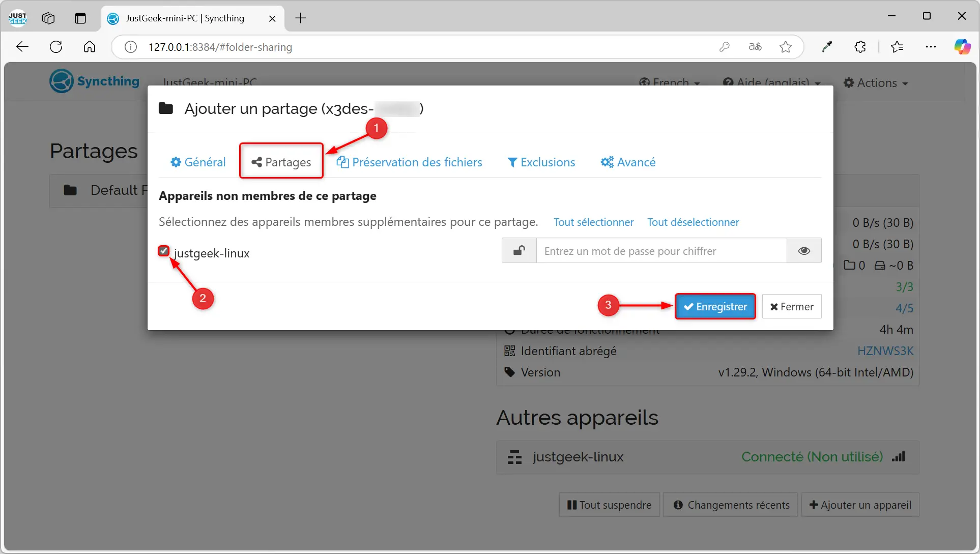The height and width of the screenshot is (554, 980).
Task: Click the unlock padlock icon
Action: [x=519, y=251]
